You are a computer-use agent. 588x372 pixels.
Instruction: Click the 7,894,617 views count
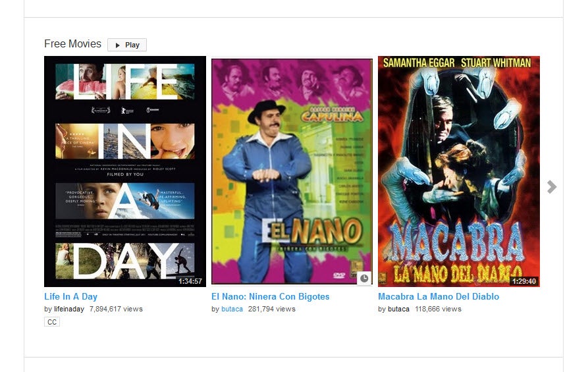click(x=116, y=309)
